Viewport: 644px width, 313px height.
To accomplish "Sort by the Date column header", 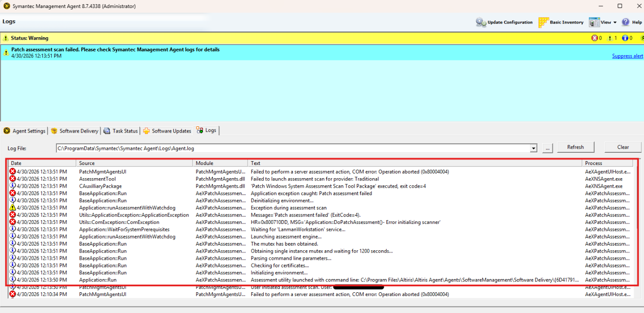I will (42, 163).
